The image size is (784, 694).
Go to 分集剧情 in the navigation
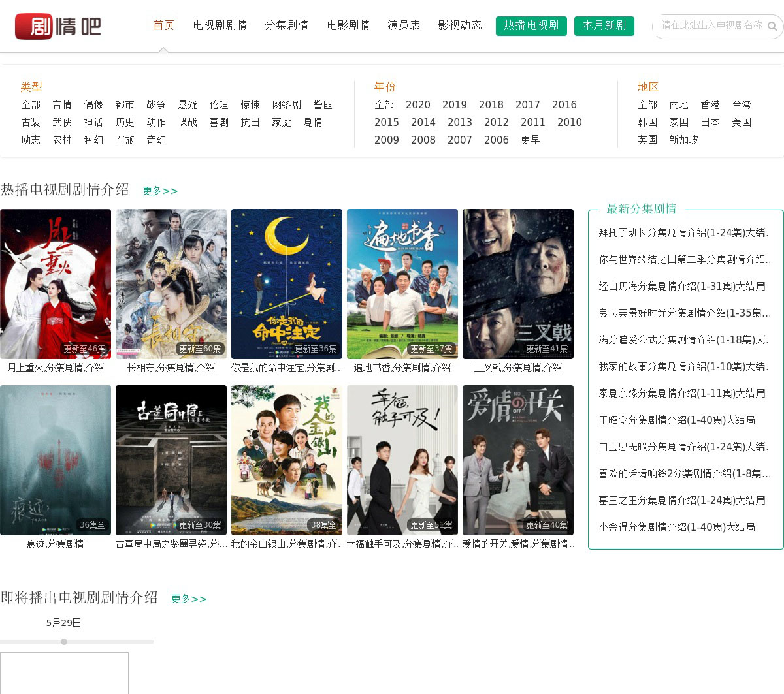pos(287,25)
